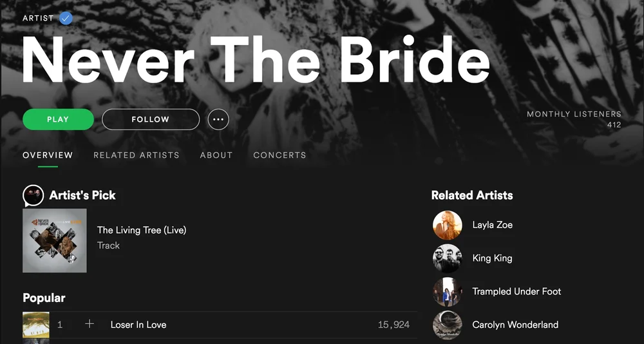
Task: Select the Loser In Love track title
Action: click(138, 325)
